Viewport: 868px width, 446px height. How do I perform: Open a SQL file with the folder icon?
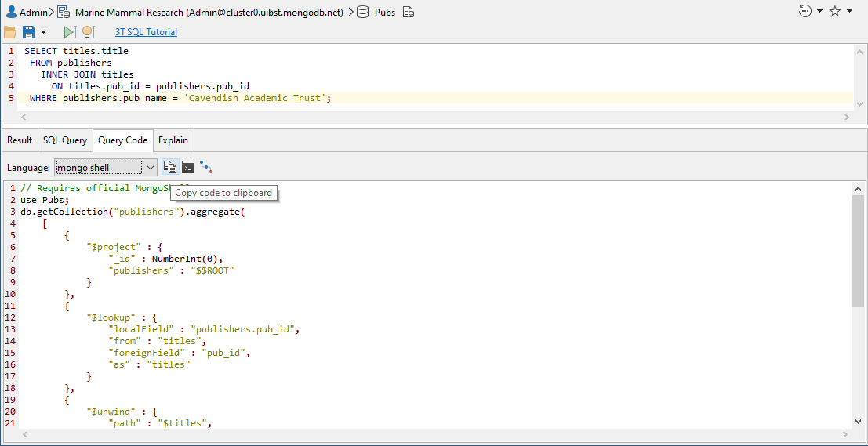[x=10, y=32]
